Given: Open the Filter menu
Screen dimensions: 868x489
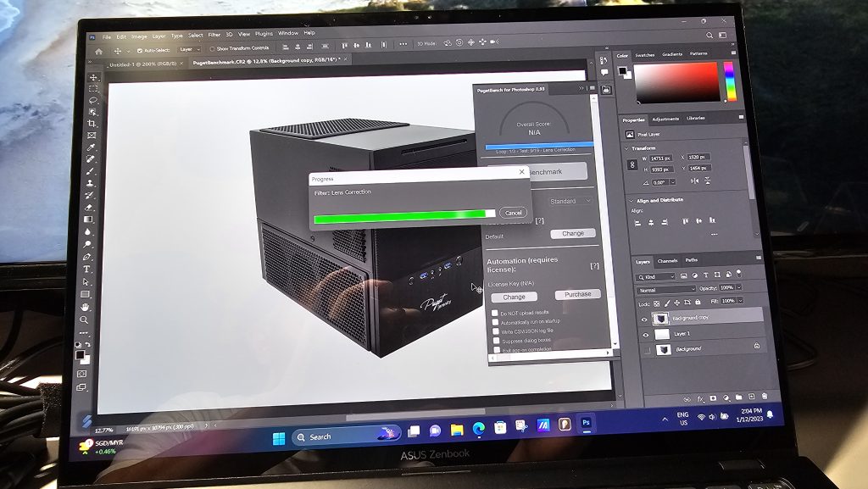Looking at the screenshot, I should pyautogui.click(x=214, y=35).
